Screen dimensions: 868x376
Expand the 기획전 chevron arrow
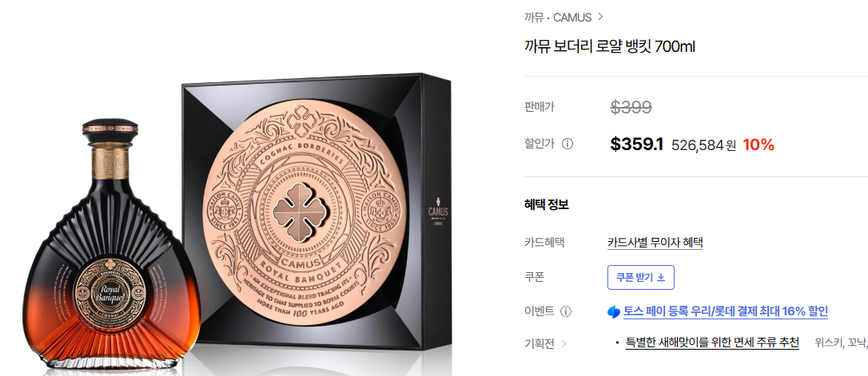564,343
